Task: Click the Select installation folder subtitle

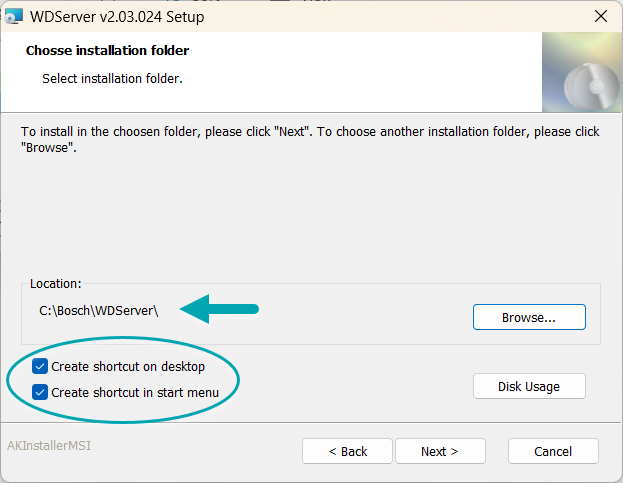Action: pos(112,79)
